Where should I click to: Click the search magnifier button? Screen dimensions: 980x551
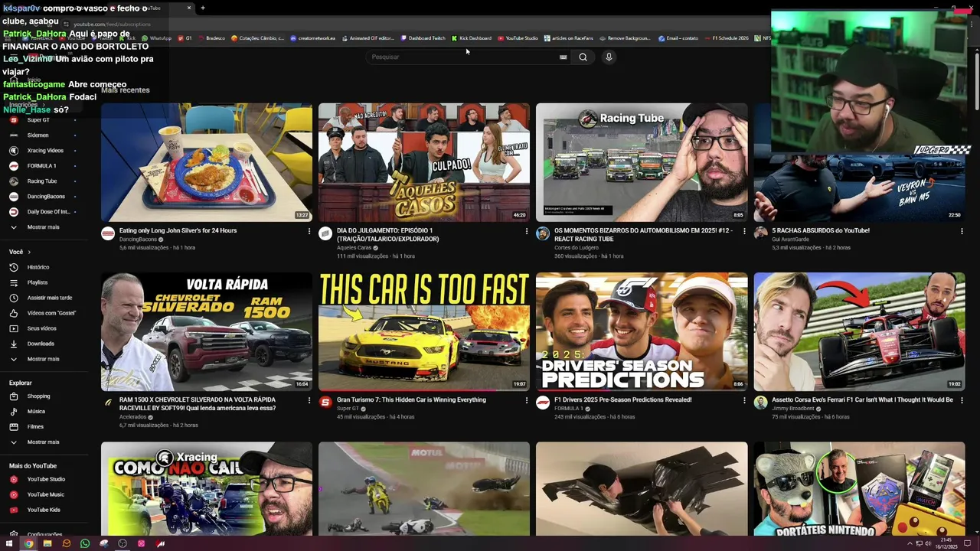[583, 57]
